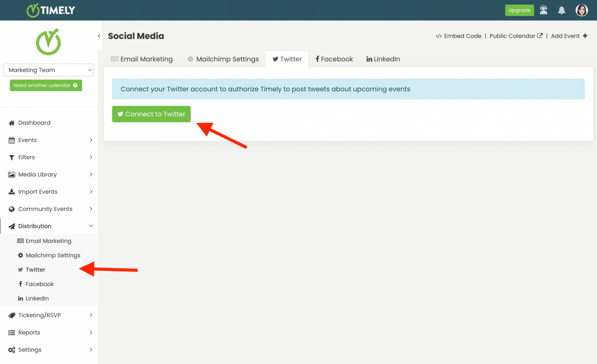Open the user profile avatar
This screenshot has height=364, width=597.
point(581,10)
